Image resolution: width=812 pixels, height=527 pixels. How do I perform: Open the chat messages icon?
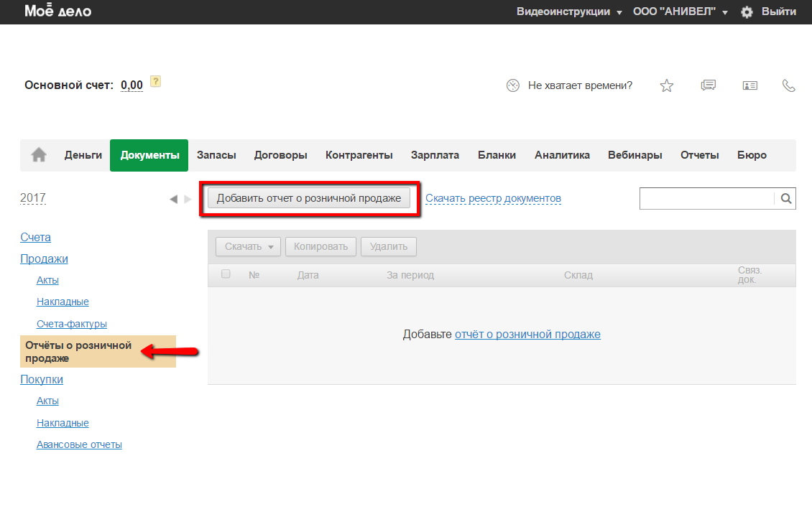[708, 85]
